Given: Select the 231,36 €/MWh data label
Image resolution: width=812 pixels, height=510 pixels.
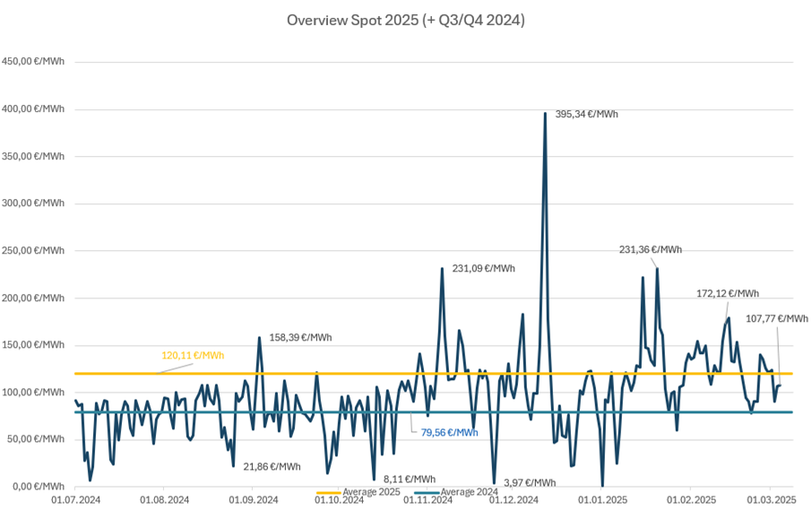Looking at the screenshot, I should 650,250.
